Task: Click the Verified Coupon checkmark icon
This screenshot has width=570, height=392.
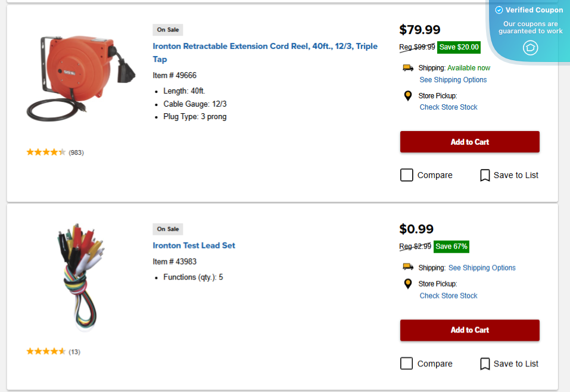Action: coord(499,10)
